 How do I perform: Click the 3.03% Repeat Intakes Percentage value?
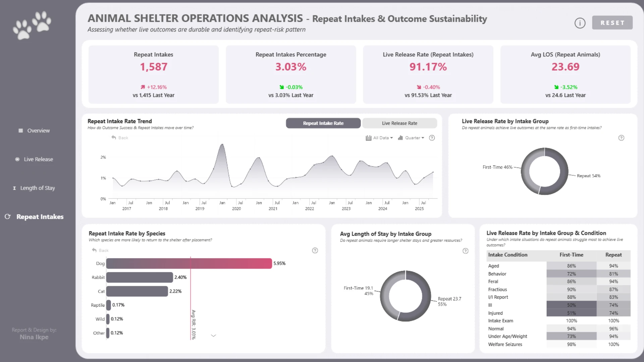291,67
